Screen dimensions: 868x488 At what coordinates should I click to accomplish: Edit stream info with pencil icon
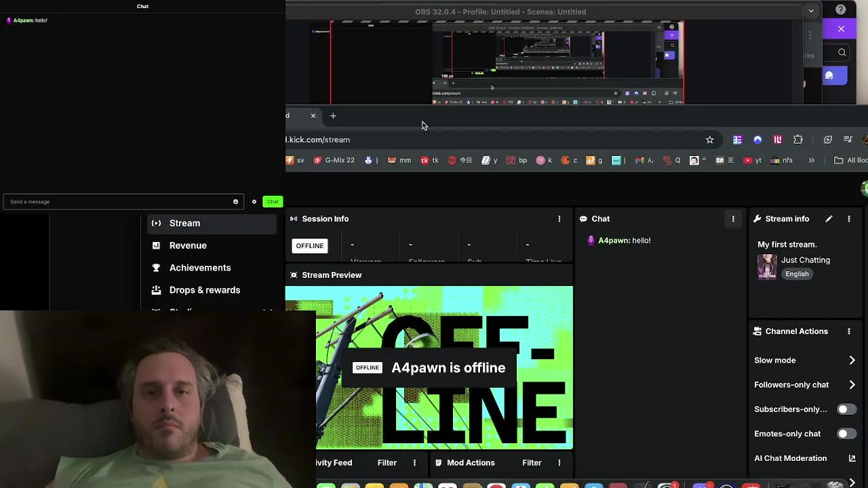(x=829, y=219)
